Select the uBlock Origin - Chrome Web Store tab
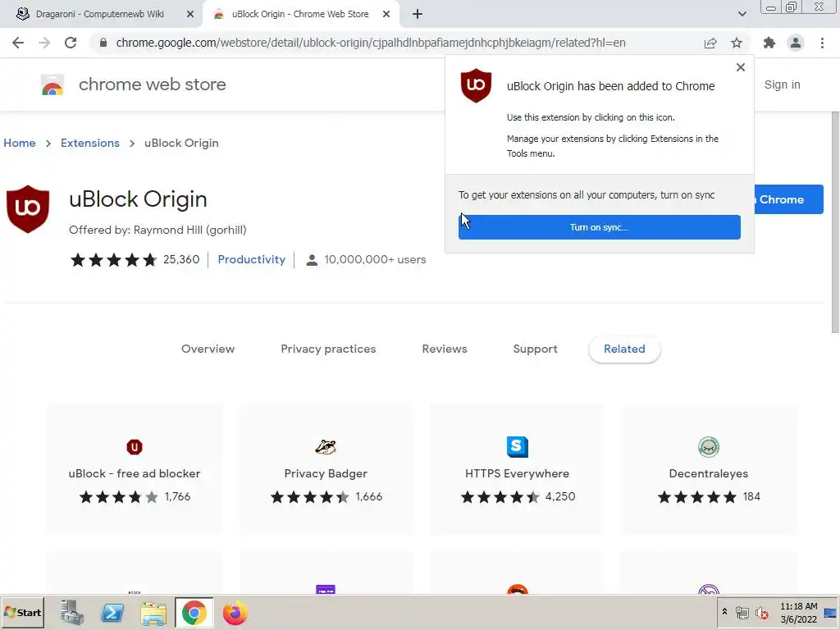Screen dimensions: 840x630 point(300,14)
